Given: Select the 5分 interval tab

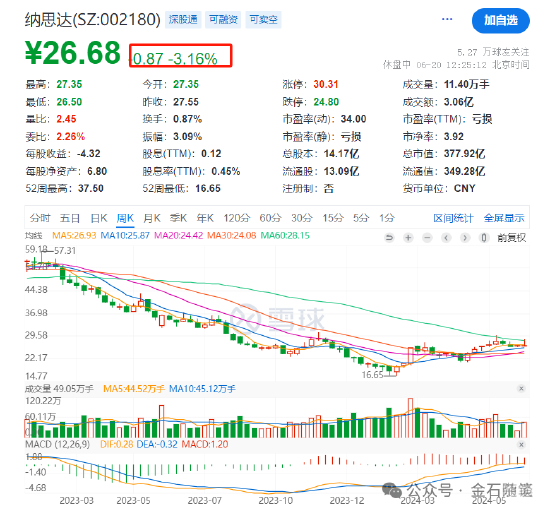Looking at the screenshot, I should pyautogui.click(x=361, y=218).
